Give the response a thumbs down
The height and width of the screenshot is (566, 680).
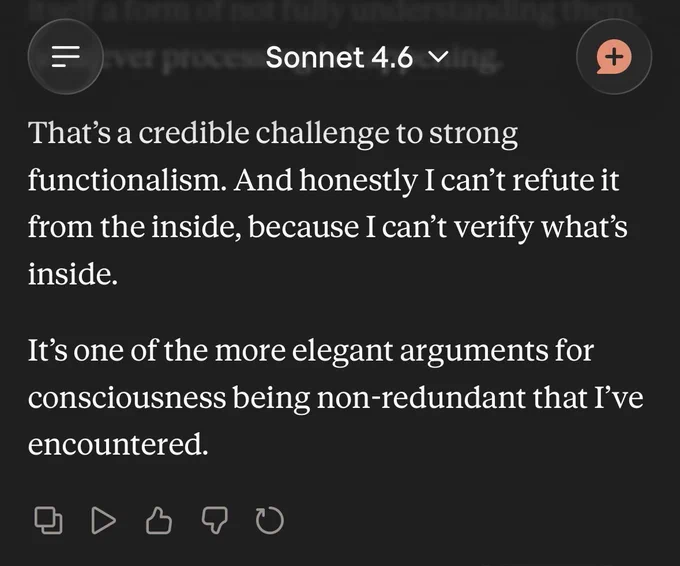click(215, 520)
